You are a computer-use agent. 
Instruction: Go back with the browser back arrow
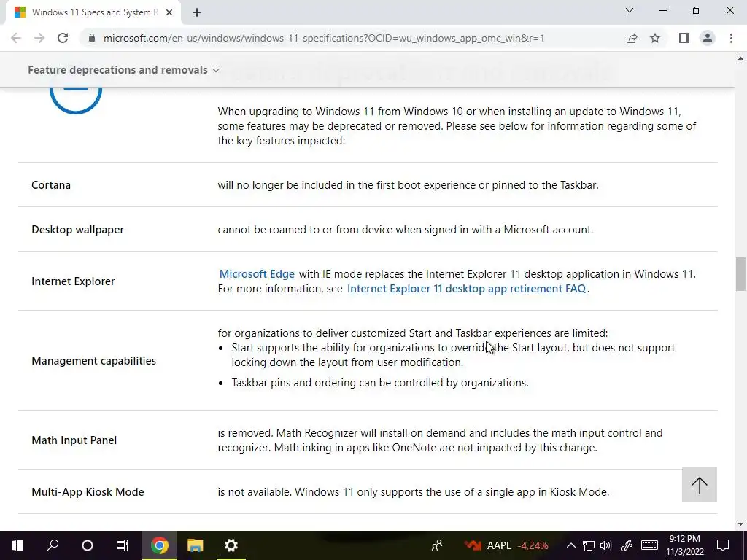(16, 38)
